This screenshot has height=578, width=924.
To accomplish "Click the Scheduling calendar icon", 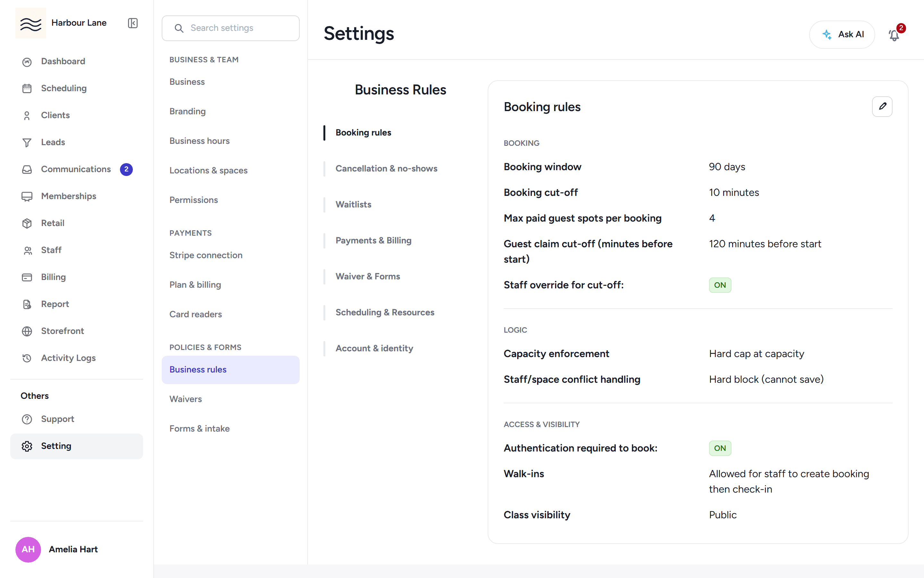I will click(x=27, y=88).
